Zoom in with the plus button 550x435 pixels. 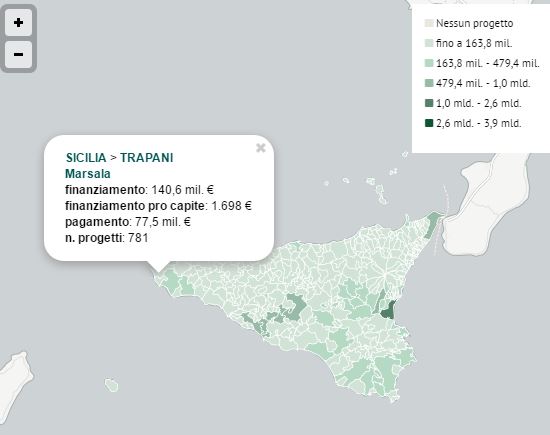click(x=18, y=23)
